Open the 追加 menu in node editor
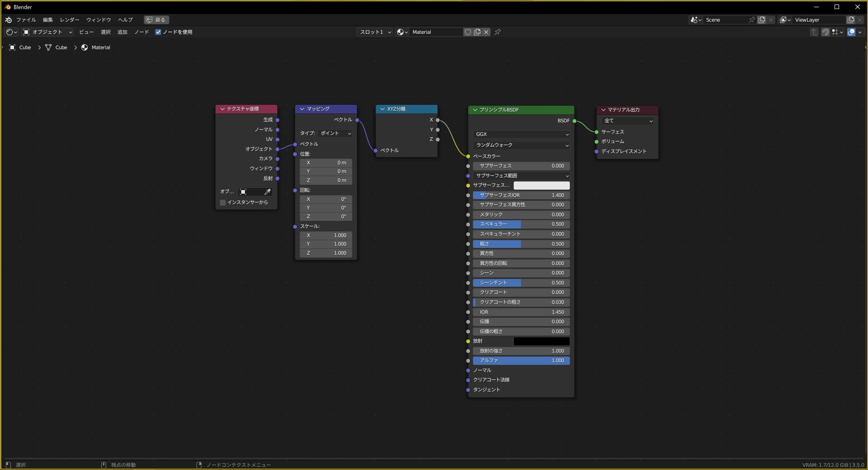The width and height of the screenshot is (868, 470). click(122, 32)
